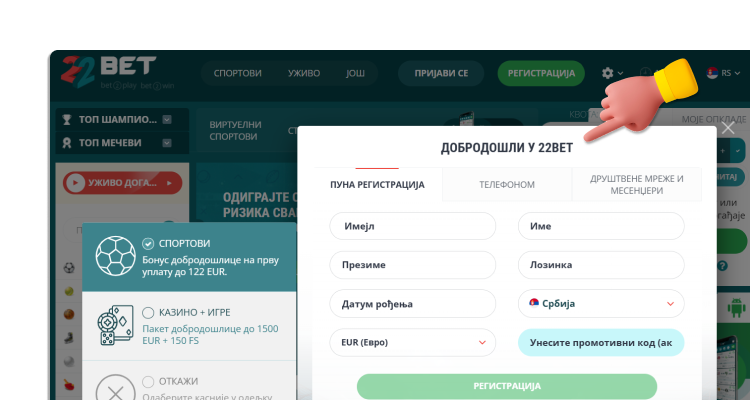This screenshot has height=400, width=750.
Task: Select the СПОРТОВИ bonus radio option
Action: (148, 244)
